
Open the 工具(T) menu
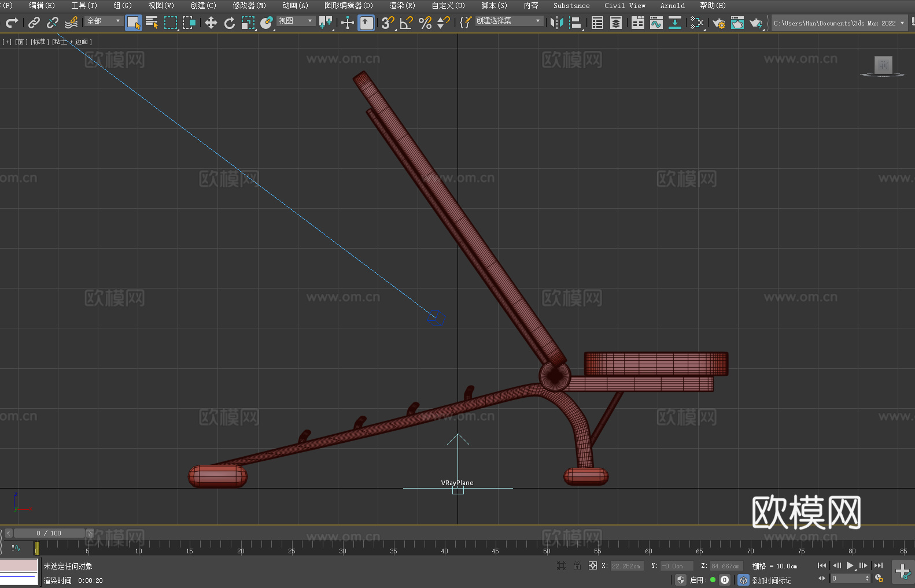click(84, 5)
